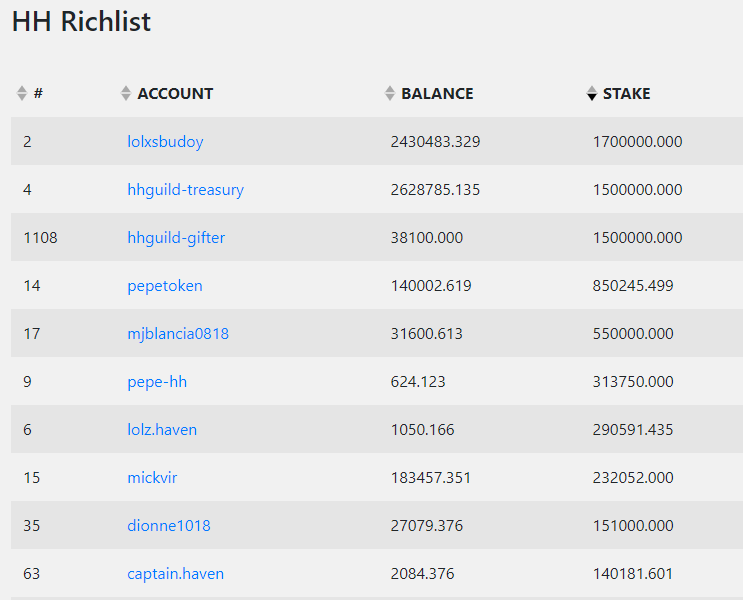
Task: Sort table by ACCOUNT header
Action: [x=175, y=93]
